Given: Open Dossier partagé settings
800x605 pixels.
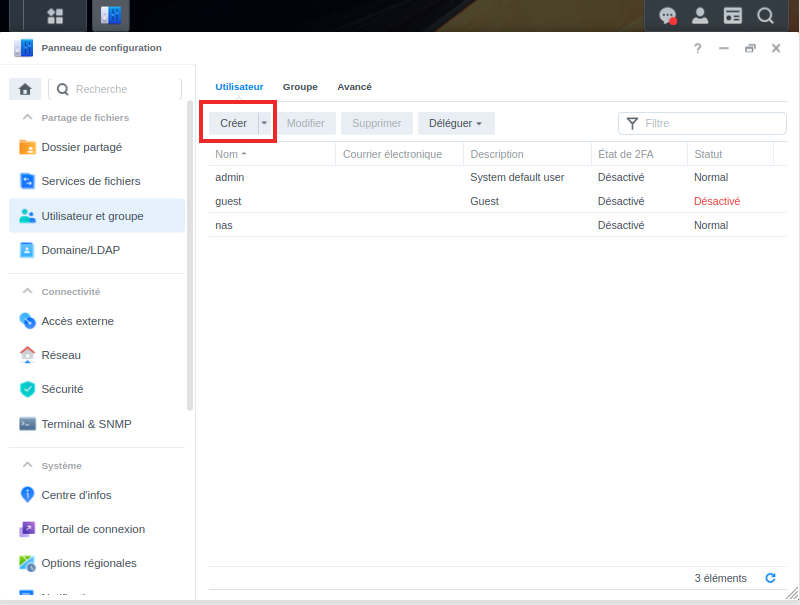Looking at the screenshot, I should click(x=81, y=147).
